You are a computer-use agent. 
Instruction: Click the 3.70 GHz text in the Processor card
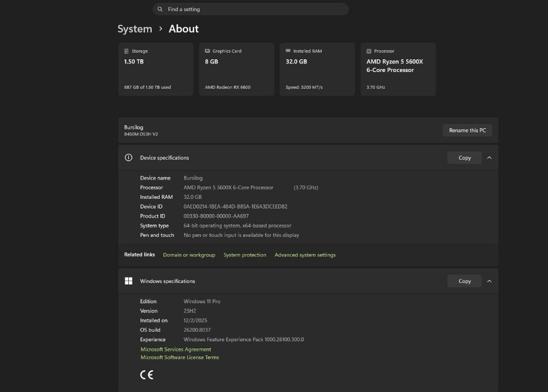pos(375,87)
